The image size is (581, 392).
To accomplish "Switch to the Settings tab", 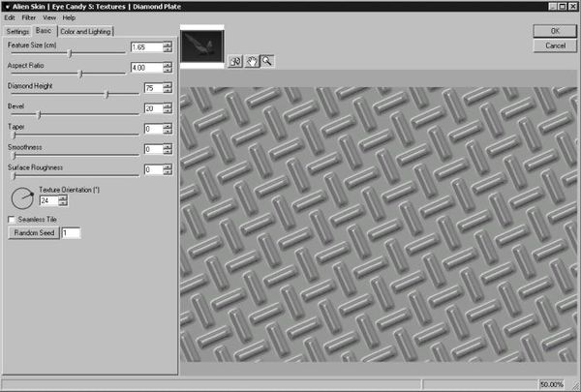I will tap(18, 31).
